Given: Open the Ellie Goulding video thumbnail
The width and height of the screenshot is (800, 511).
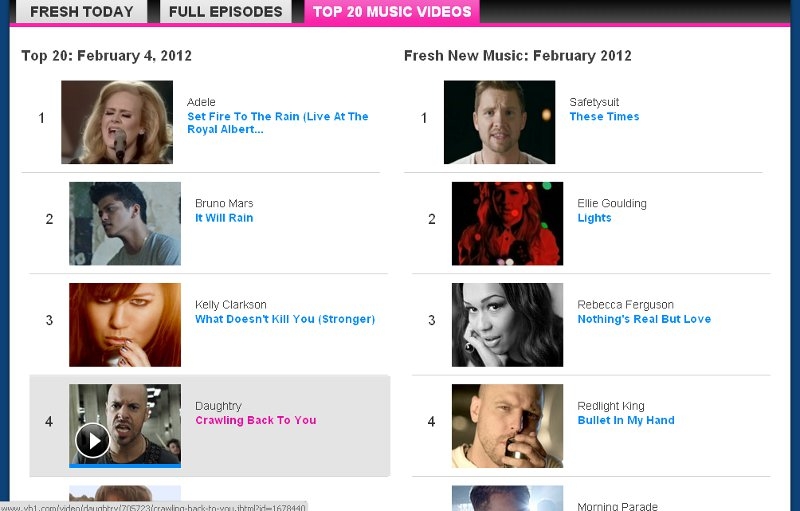Looking at the screenshot, I should pyautogui.click(x=508, y=223).
